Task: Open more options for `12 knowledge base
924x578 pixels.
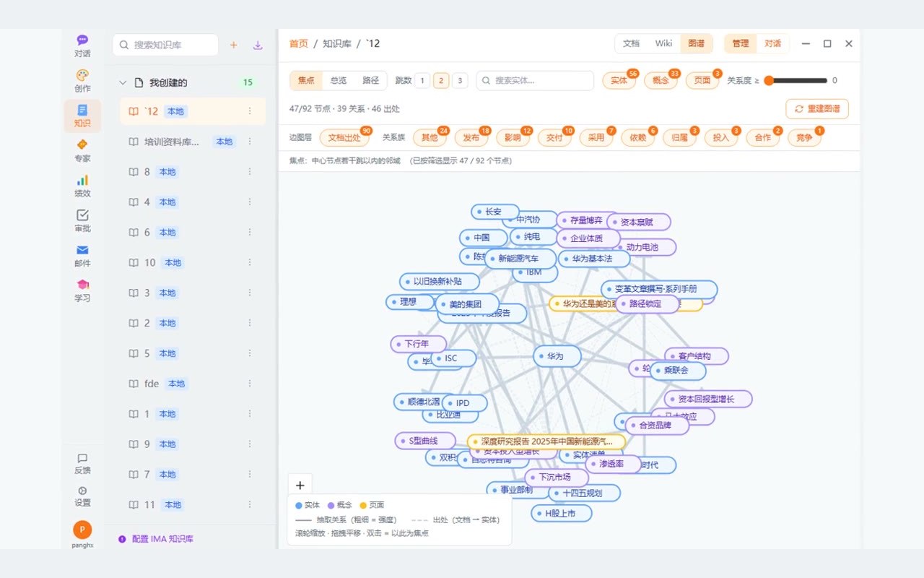Action: tap(250, 111)
